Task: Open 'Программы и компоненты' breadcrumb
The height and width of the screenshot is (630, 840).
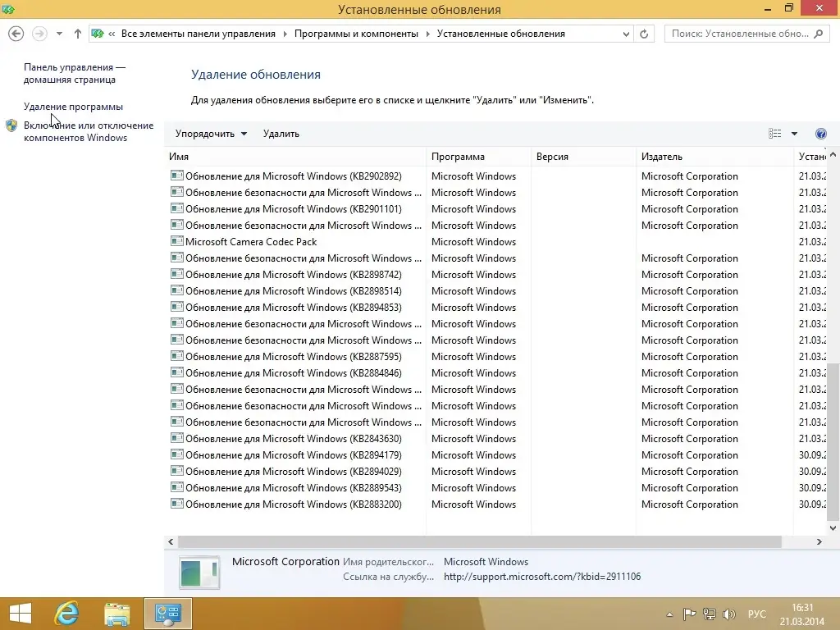Action: point(356,34)
